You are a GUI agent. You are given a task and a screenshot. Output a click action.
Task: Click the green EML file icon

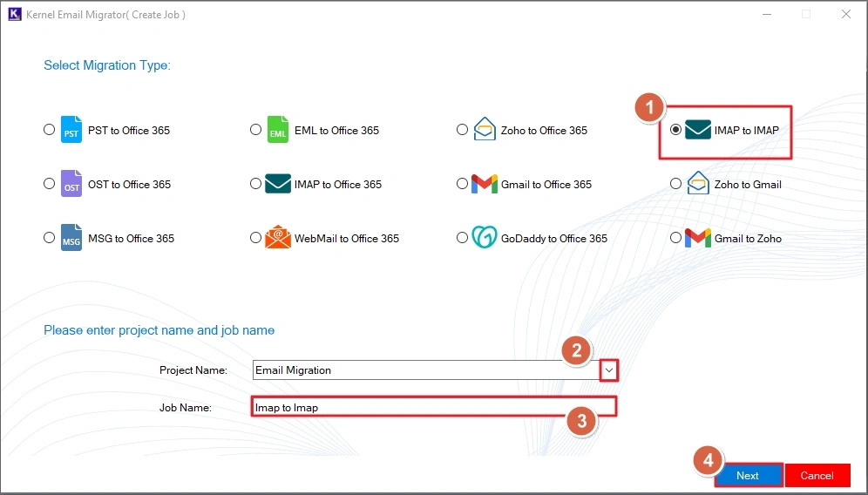coord(278,130)
